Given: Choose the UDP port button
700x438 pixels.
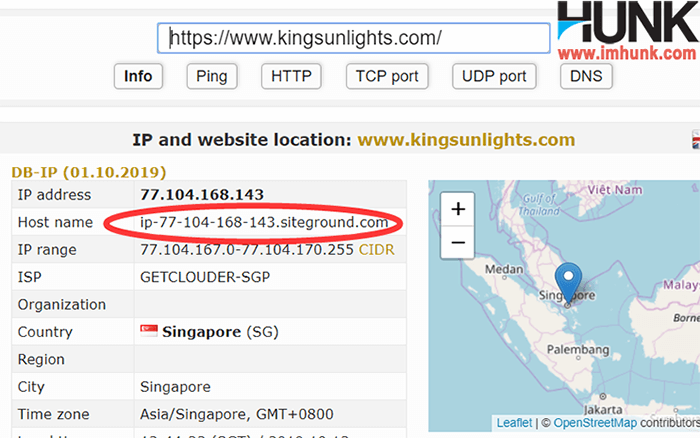Looking at the screenshot, I should [x=494, y=76].
